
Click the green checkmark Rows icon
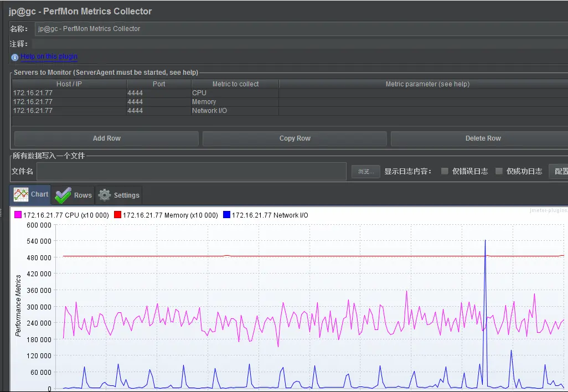[x=63, y=195]
